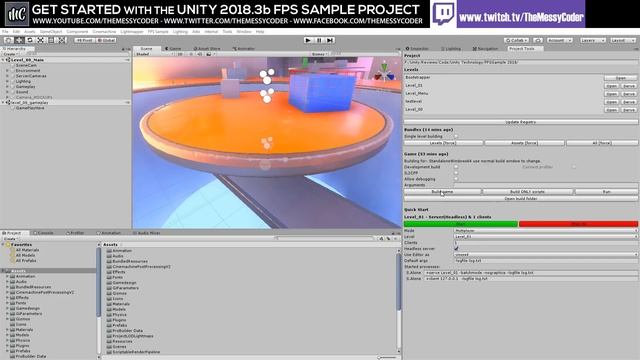Toggle Global/Local handle rotation button

(107, 40)
